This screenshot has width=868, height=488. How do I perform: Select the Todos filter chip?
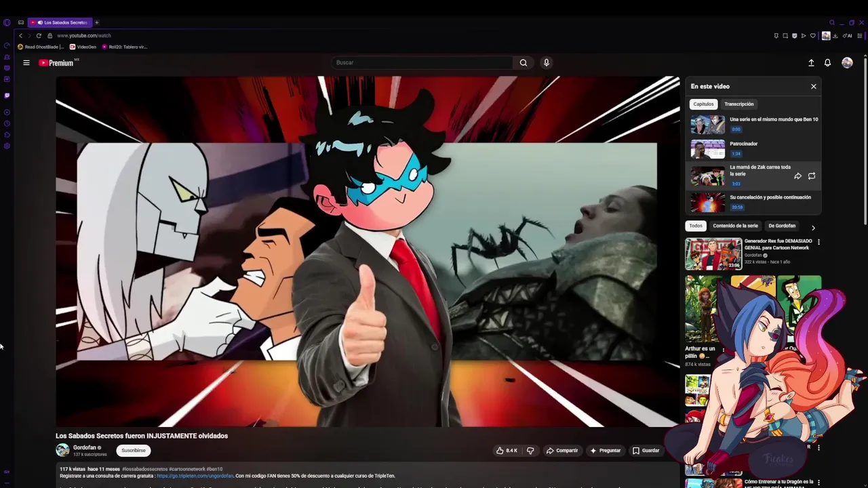click(696, 226)
